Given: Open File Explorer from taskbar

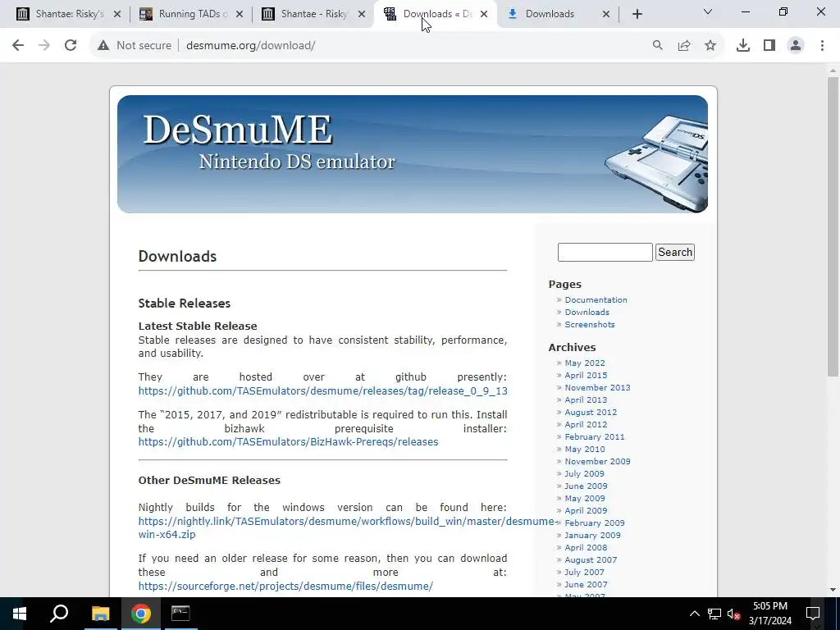Looking at the screenshot, I should [x=100, y=614].
